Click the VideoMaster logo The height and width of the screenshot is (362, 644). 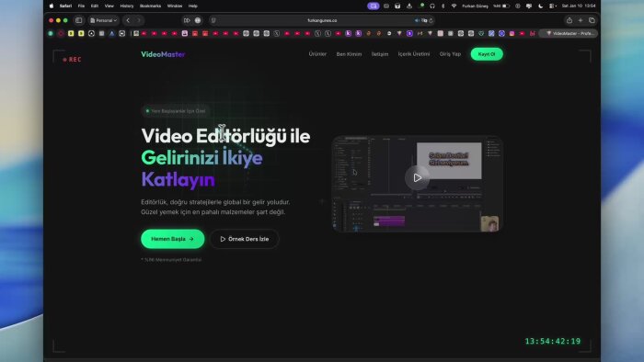[x=163, y=54]
